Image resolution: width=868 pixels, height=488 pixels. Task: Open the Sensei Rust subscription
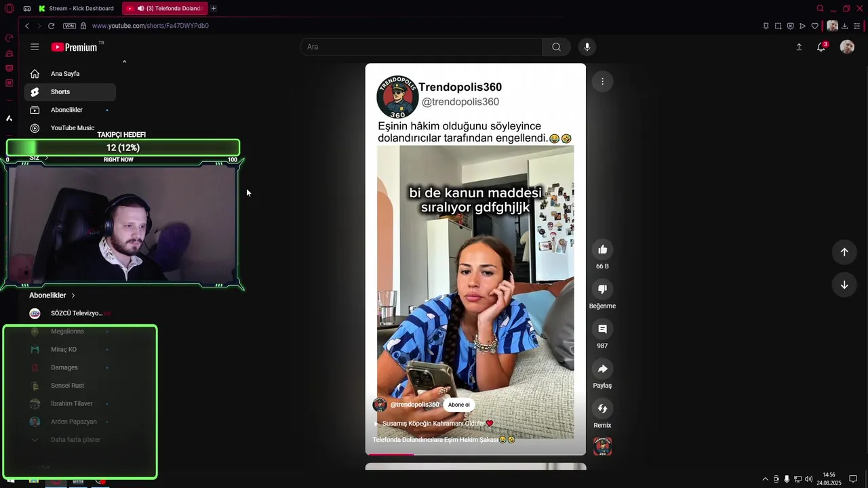[x=70, y=386]
